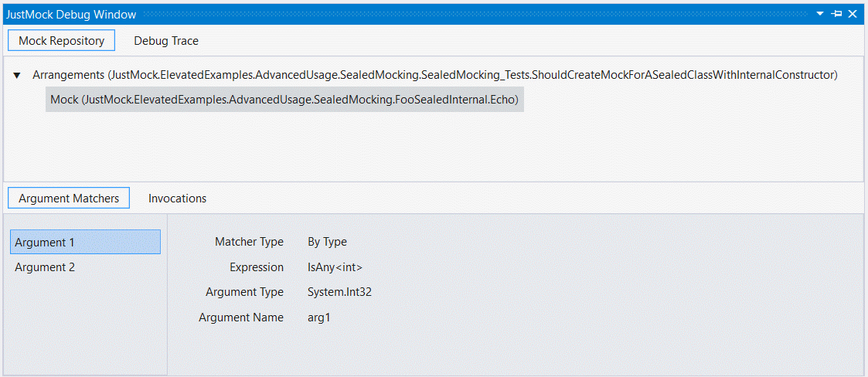Screen dimensions: 868x377
Task: Close the JustMock Debug Window
Action: coord(853,14)
